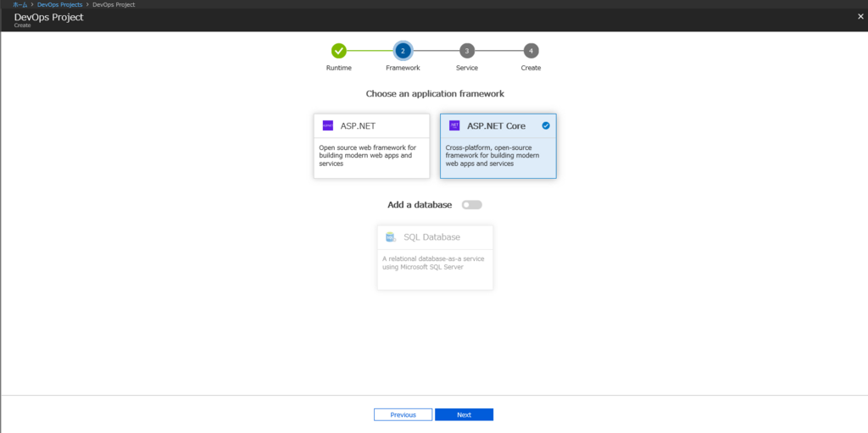The height and width of the screenshot is (433, 868).
Task: Select the ASP.NET framework card description
Action: click(x=366, y=156)
